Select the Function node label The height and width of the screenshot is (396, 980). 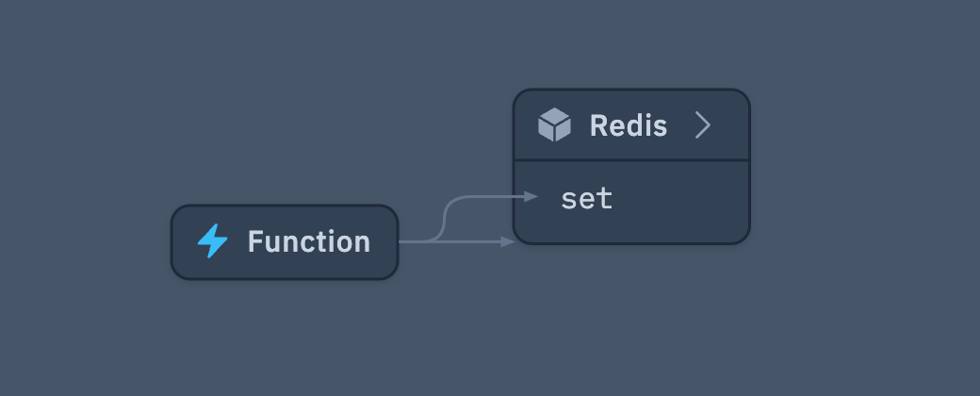[308, 242]
